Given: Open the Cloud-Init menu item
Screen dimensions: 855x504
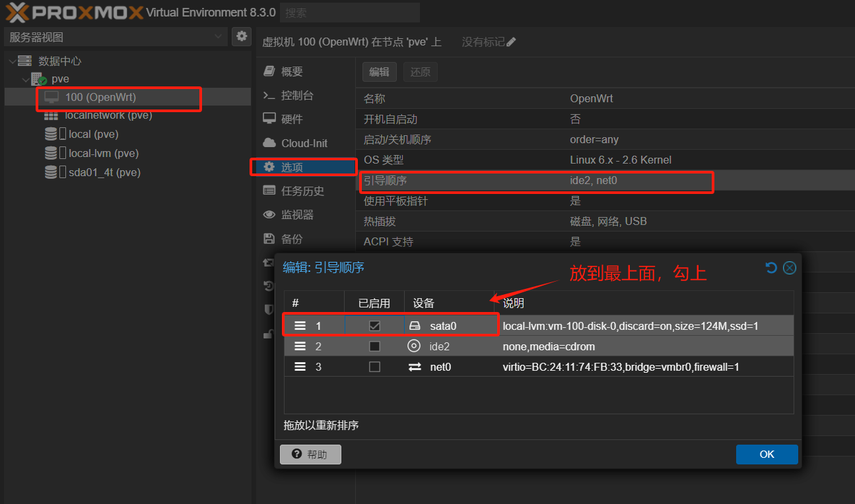Looking at the screenshot, I should pos(304,143).
